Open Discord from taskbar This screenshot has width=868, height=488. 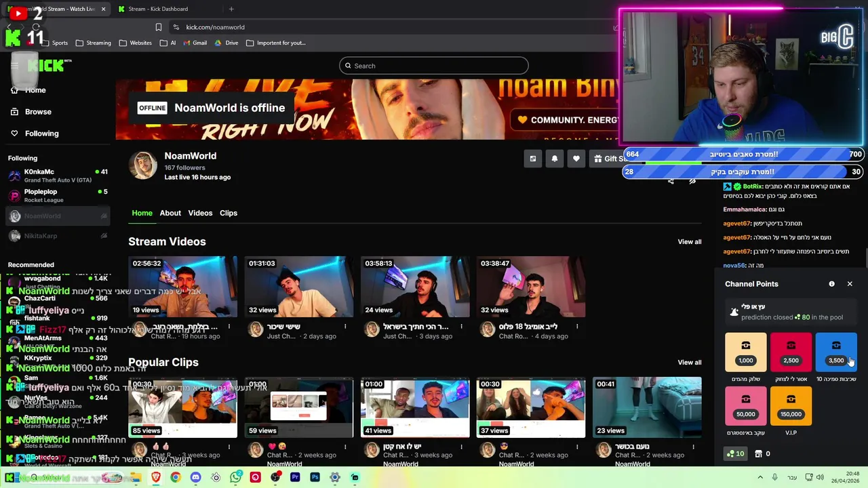(195, 477)
